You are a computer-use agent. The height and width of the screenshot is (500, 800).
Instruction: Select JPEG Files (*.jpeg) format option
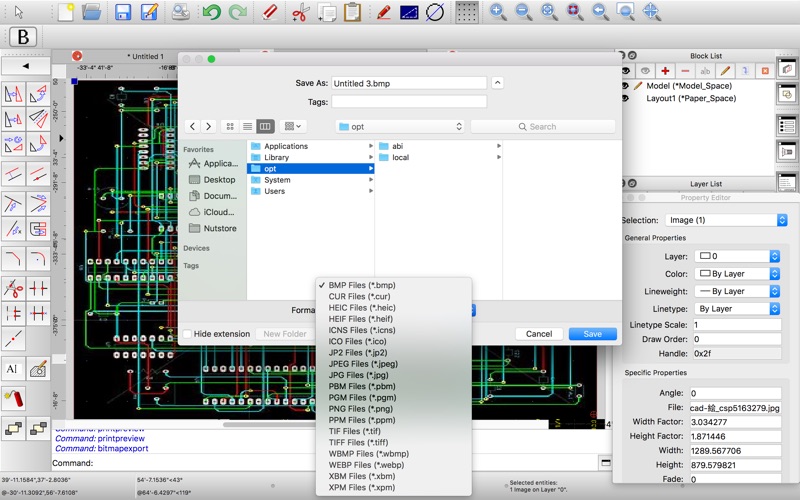pyautogui.click(x=364, y=364)
